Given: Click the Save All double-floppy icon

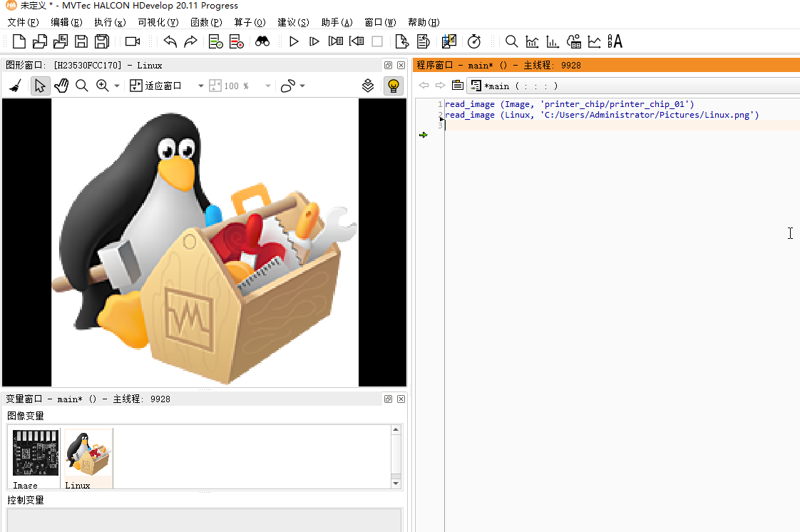Looking at the screenshot, I should (x=102, y=41).
